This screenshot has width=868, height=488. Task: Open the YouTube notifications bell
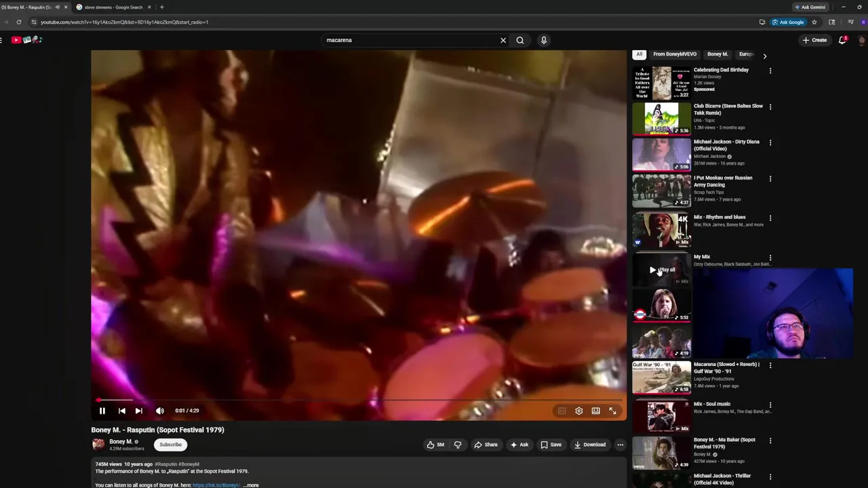coord(842,40)
